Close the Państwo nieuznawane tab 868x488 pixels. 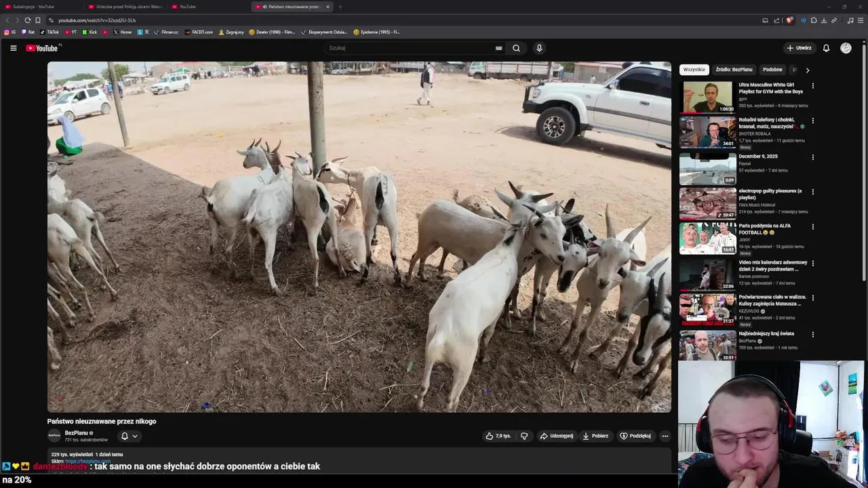coord(328,7)
